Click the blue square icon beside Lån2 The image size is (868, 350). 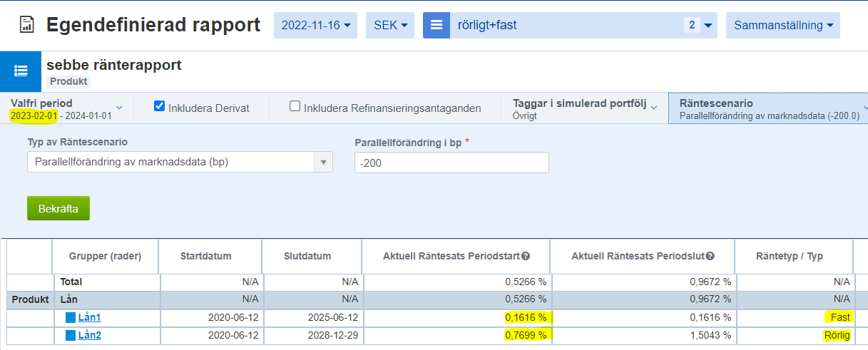click(70, 336)
